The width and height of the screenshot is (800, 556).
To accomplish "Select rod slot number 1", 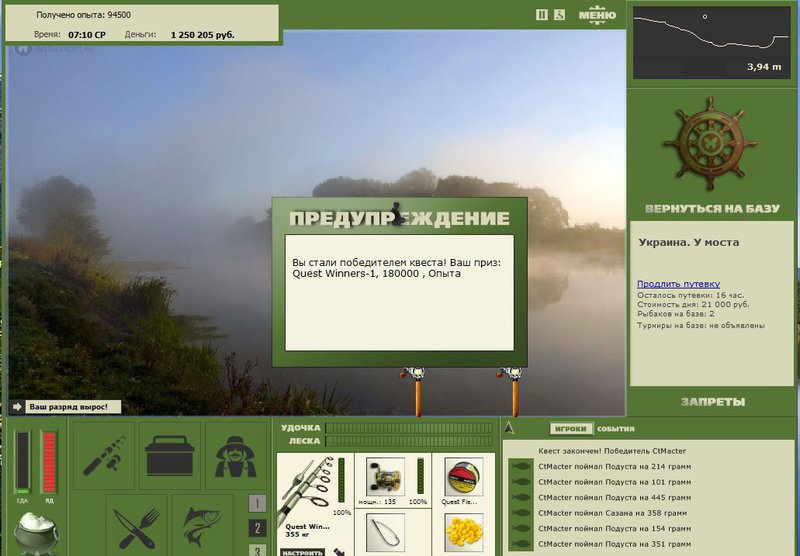I will pyautogui.click(x=257, y=503).
